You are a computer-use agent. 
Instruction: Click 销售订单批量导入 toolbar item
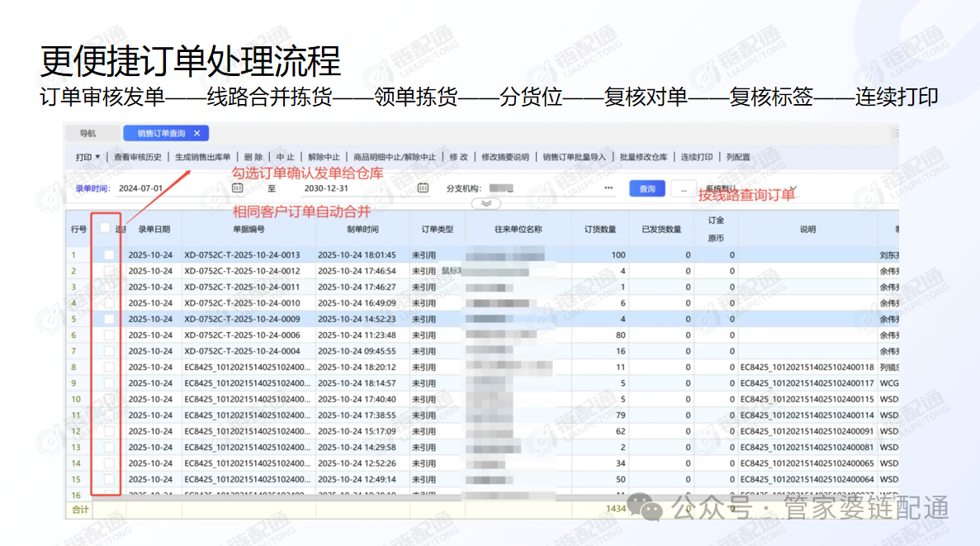click(574, 157)
